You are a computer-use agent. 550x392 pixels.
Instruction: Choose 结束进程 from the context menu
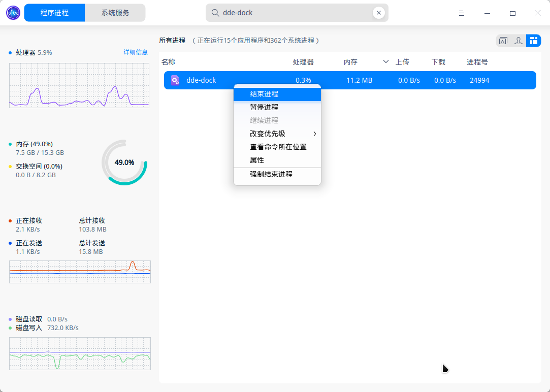coord(277,94)
